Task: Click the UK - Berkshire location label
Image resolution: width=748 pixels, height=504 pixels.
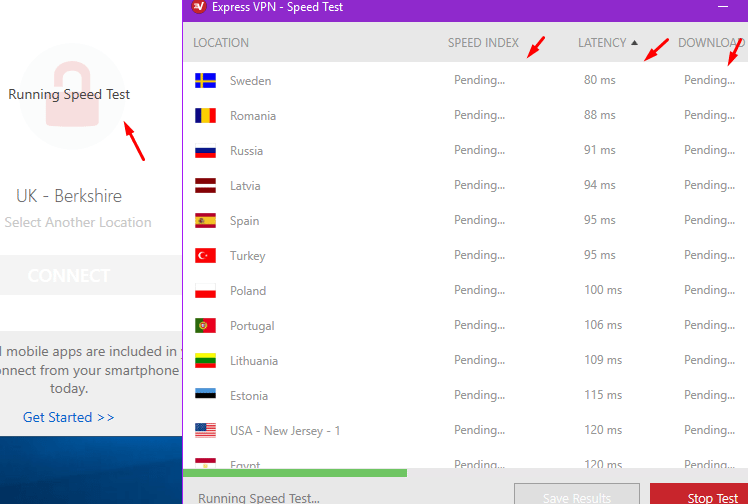Action: (69, 196)
